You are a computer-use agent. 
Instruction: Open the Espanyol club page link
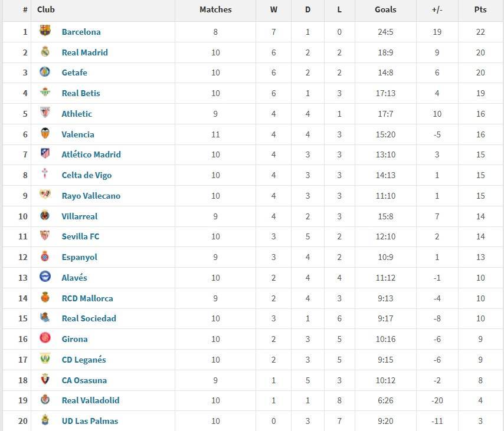(x=80, y=257)
